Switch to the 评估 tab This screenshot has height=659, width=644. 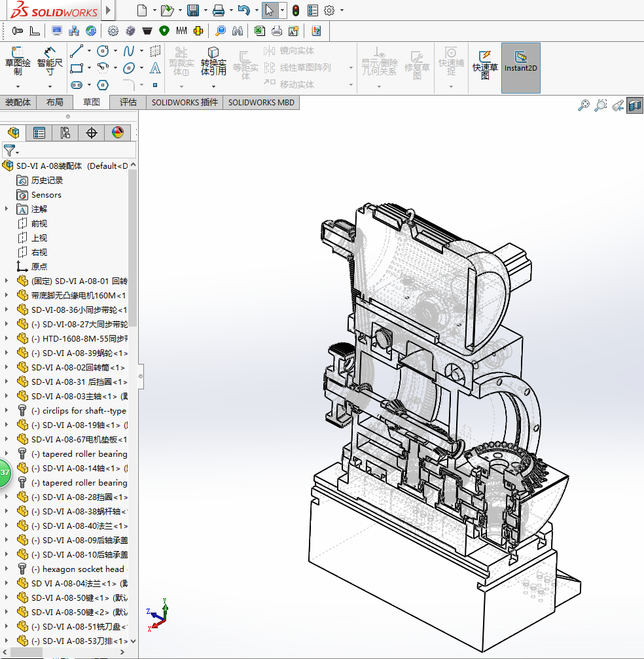pyautogui.click(x=128, y=102)
